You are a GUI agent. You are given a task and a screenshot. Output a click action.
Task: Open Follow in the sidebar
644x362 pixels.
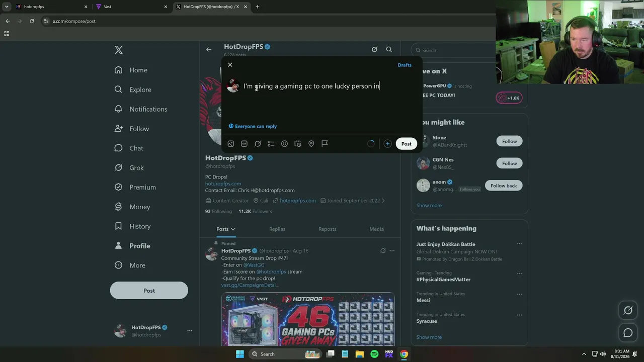click(132, 129)
